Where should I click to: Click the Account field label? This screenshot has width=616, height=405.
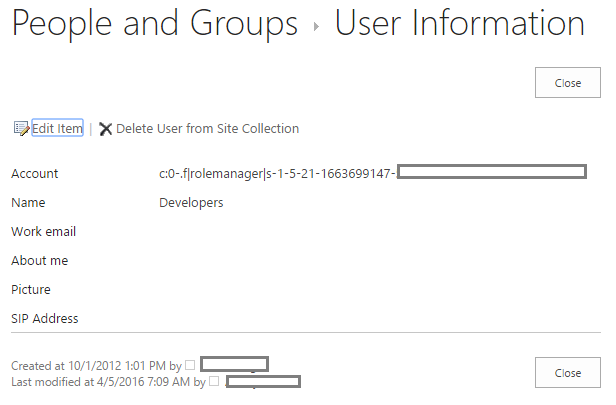point(35,174)
